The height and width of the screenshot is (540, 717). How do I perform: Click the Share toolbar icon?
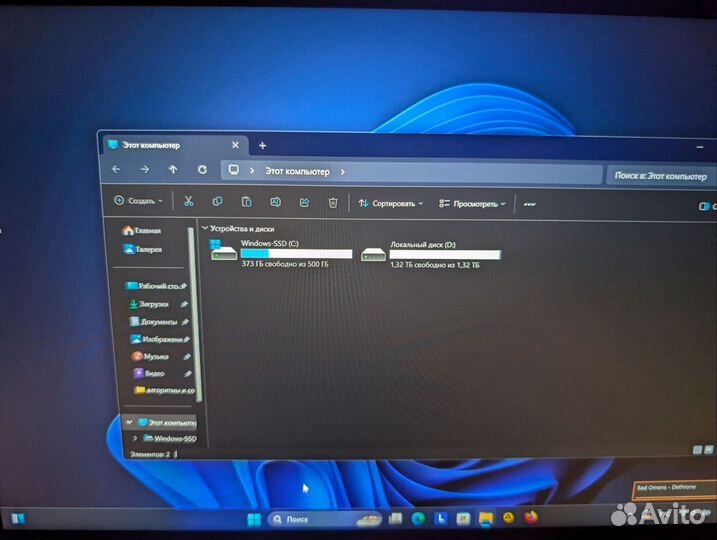click(304, 203)
